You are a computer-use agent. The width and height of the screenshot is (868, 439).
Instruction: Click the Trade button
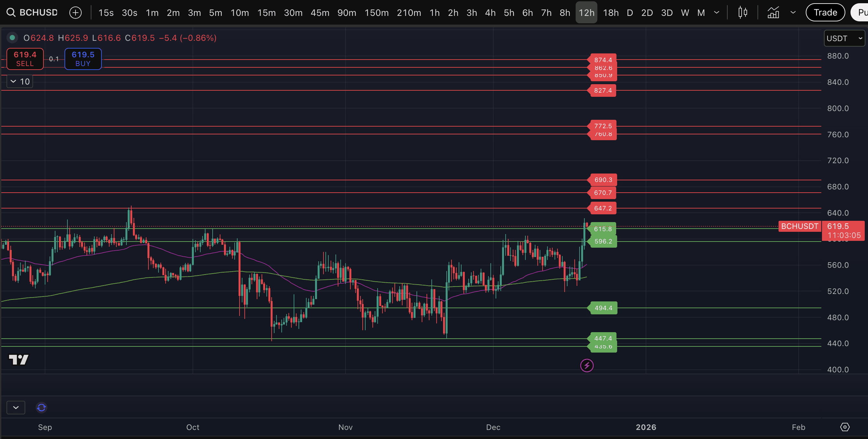click(x=825, y=12)
